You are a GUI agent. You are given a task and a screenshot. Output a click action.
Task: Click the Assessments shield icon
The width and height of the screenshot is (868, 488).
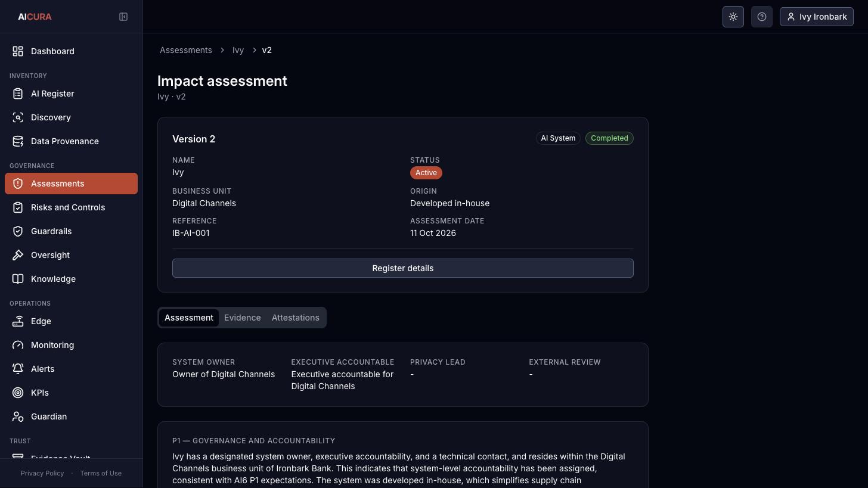[18, 184]
